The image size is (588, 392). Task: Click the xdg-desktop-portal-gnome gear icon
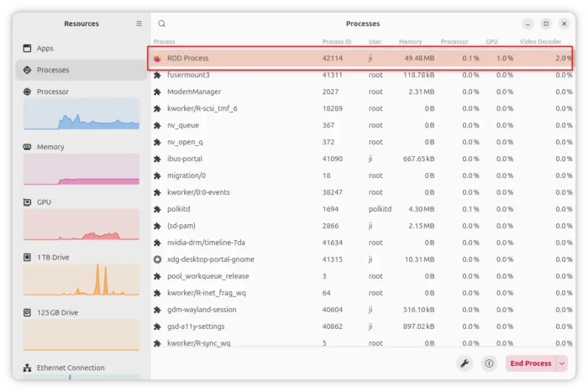point(157,259)
